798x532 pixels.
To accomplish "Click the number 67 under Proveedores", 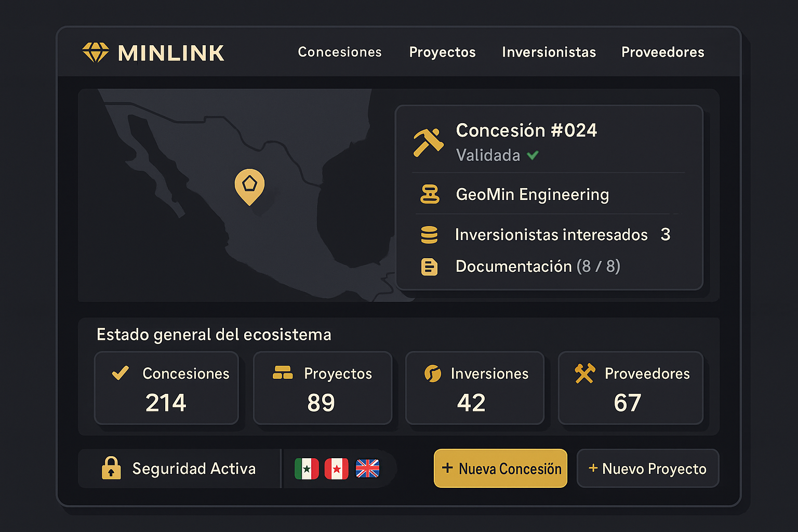I will (x=628, y=403).
